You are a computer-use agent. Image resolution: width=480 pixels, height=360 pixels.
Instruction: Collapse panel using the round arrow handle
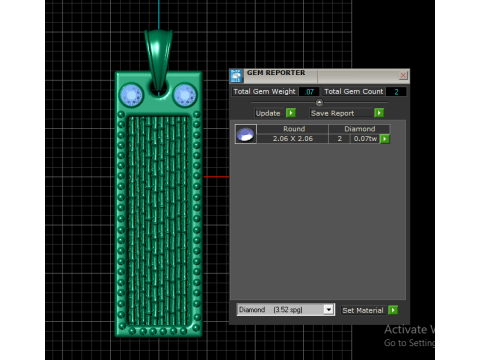tap(319, 102)
